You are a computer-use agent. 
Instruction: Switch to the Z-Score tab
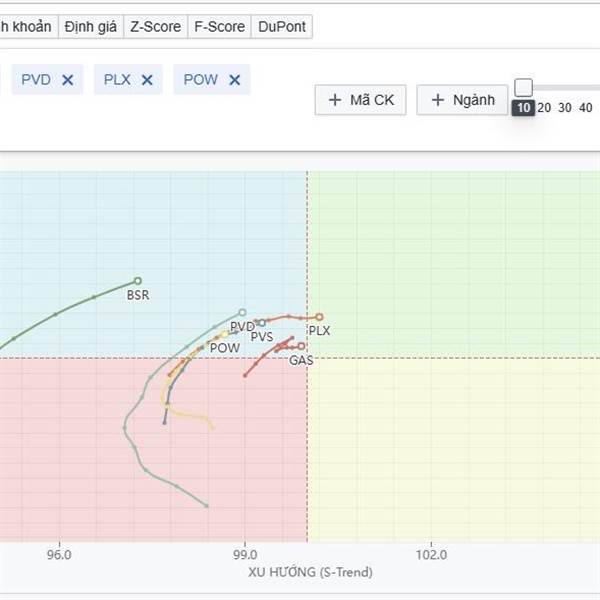tap(155, 27)
